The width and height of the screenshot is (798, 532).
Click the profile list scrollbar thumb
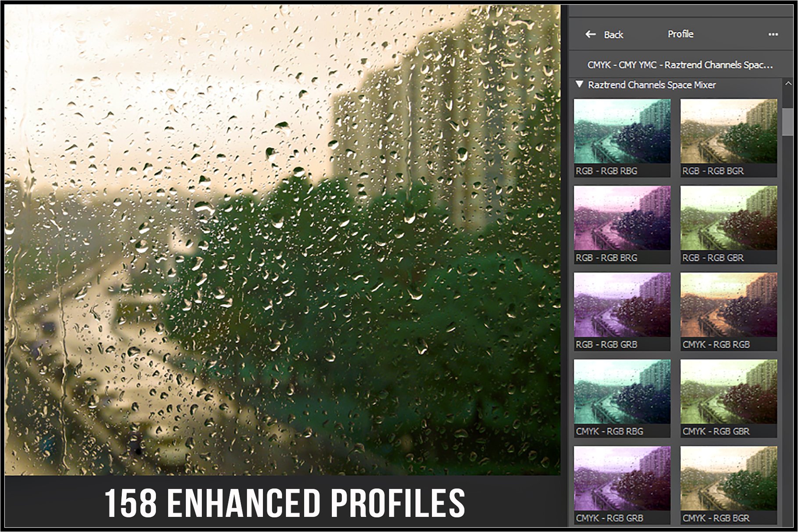[788, 122]
